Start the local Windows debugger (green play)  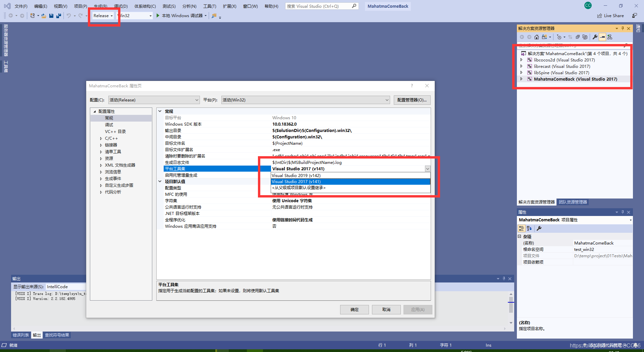[158, 15]
